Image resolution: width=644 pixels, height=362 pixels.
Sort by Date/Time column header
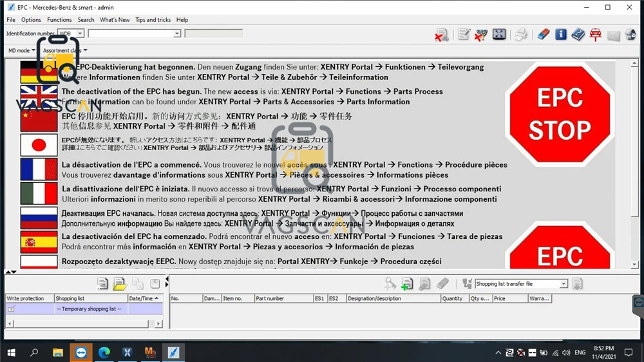[x=146, y=298]
